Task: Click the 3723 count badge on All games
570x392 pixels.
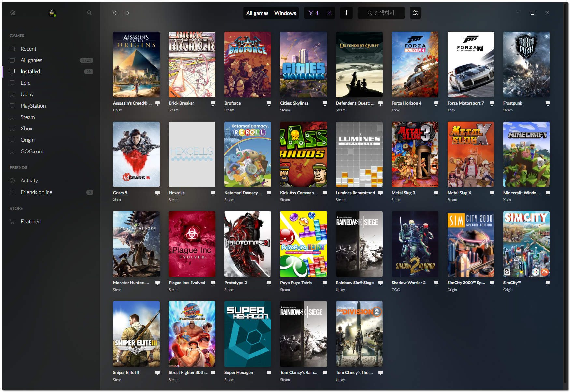Action: (86, 60)
